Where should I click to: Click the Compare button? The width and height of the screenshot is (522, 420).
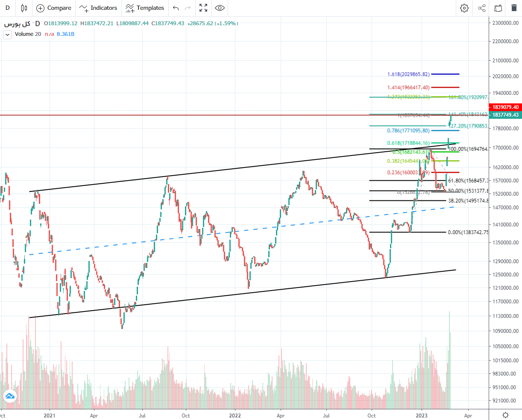click(x=54, y=8)
